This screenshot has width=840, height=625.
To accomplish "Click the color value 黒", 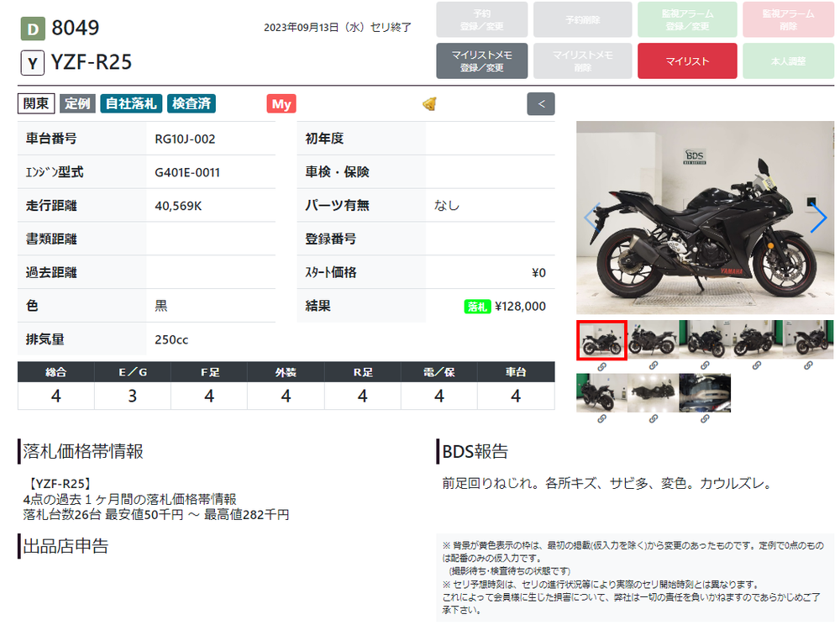I will click(x=160, y=306).
